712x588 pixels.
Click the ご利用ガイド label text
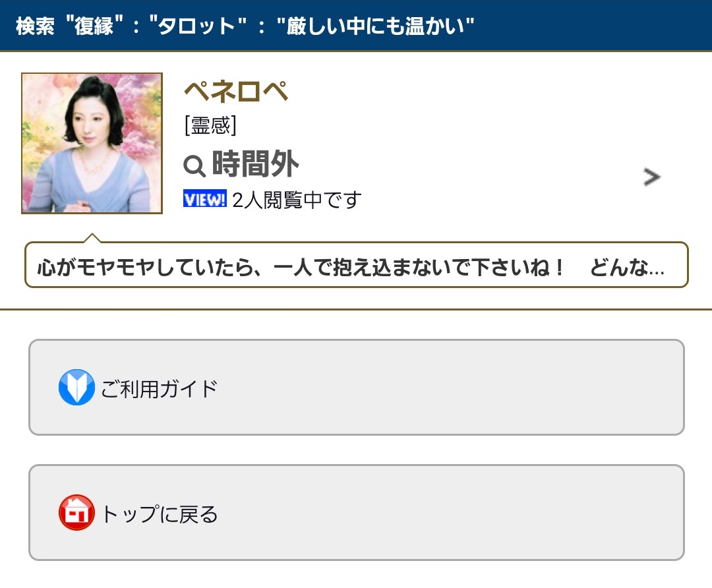pyautogui.click(x=160, y=389)
